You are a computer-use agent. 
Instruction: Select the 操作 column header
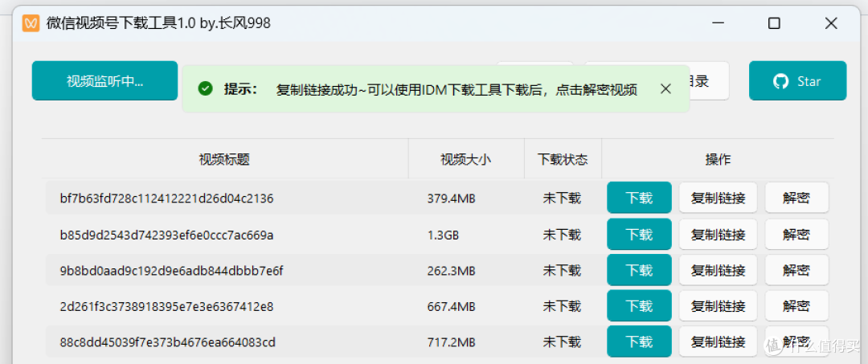tap(718, 159)
